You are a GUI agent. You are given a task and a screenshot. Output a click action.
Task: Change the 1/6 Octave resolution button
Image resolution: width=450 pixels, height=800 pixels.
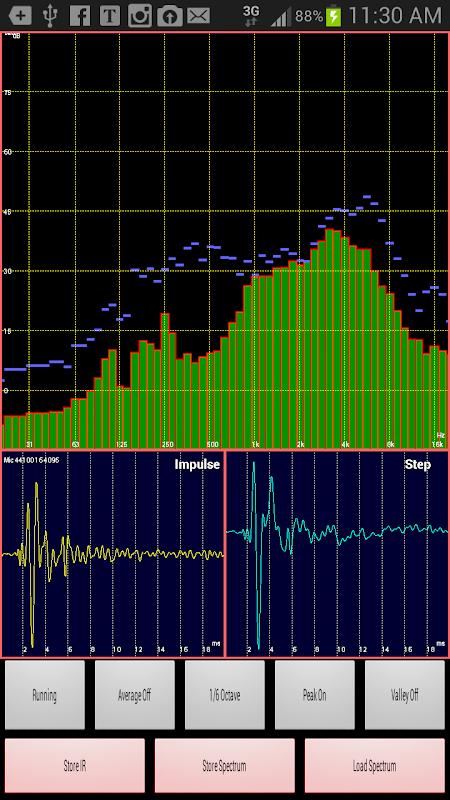(x=224, y=695)
